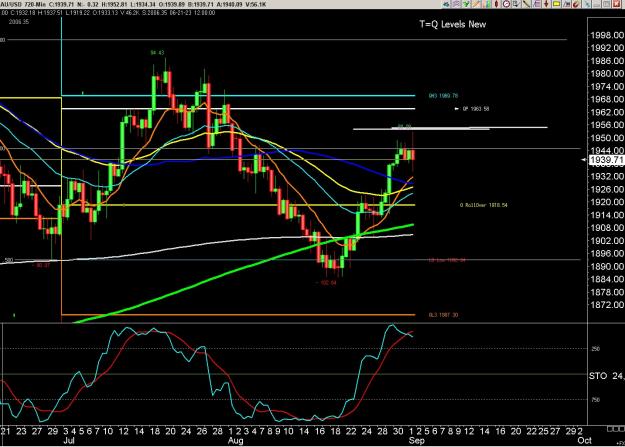Click the purple stacked-lines toolbar icon

pos(456,4)
